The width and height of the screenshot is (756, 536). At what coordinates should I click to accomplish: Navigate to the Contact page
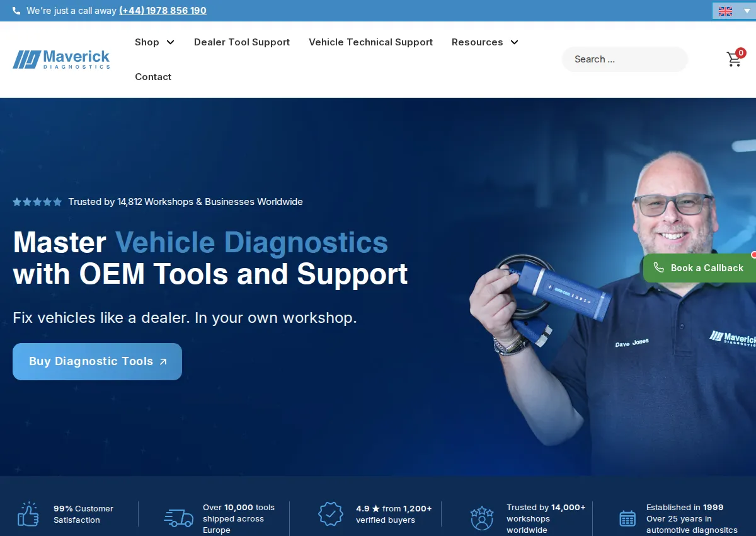[153, 77]
